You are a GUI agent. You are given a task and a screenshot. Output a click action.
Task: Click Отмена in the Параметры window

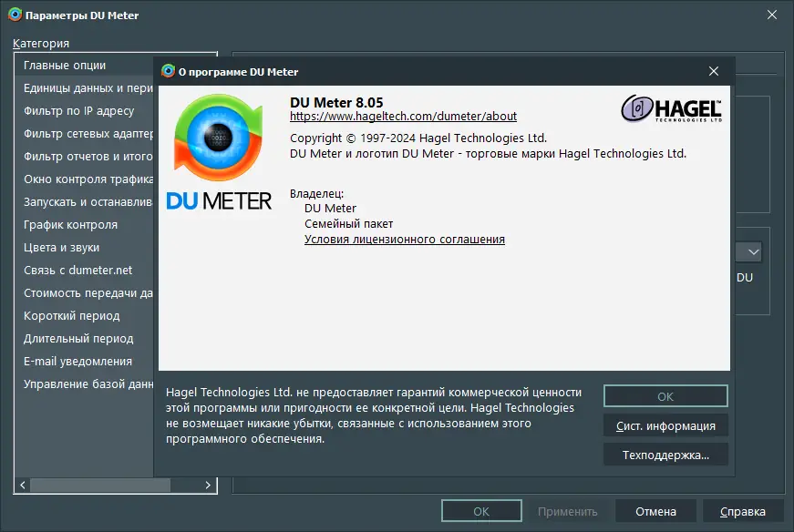pyautogui.click(x=655, y=511)
